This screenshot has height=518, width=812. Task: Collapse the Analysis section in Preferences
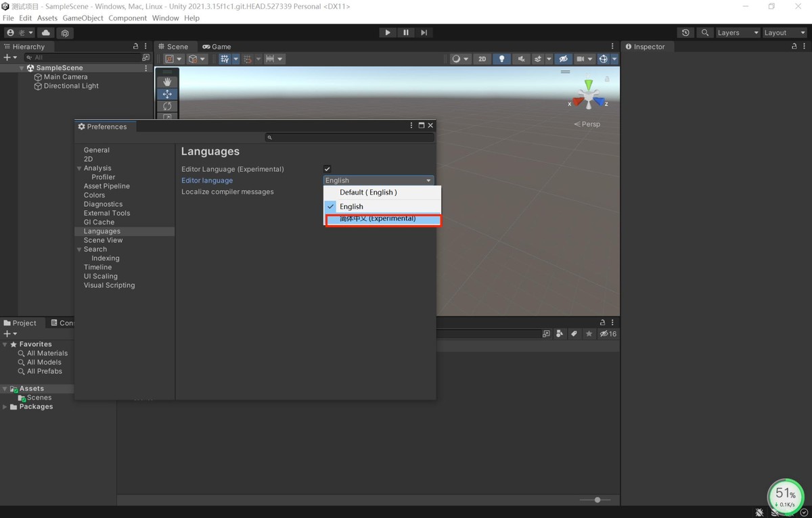79,168
